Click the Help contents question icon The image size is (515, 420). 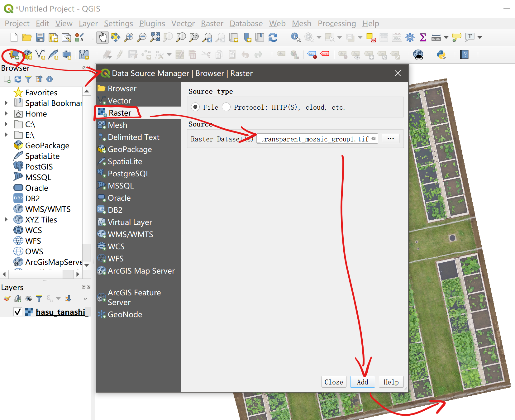pos(464,55)
